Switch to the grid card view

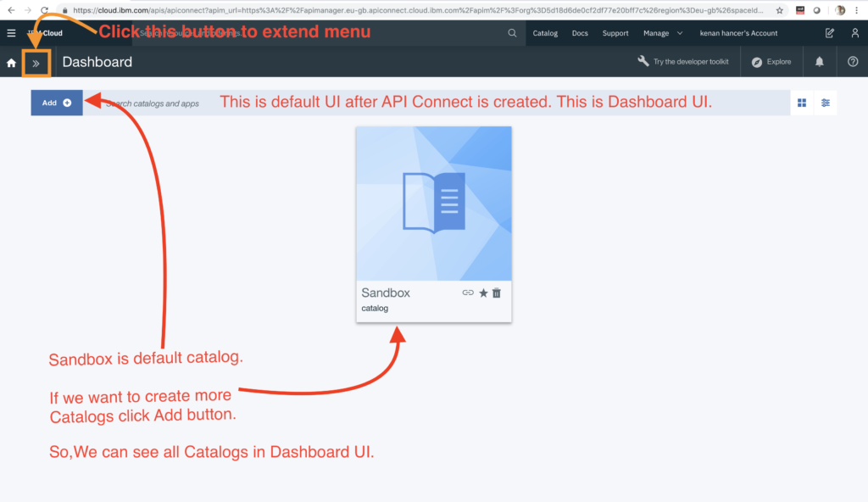802,103
